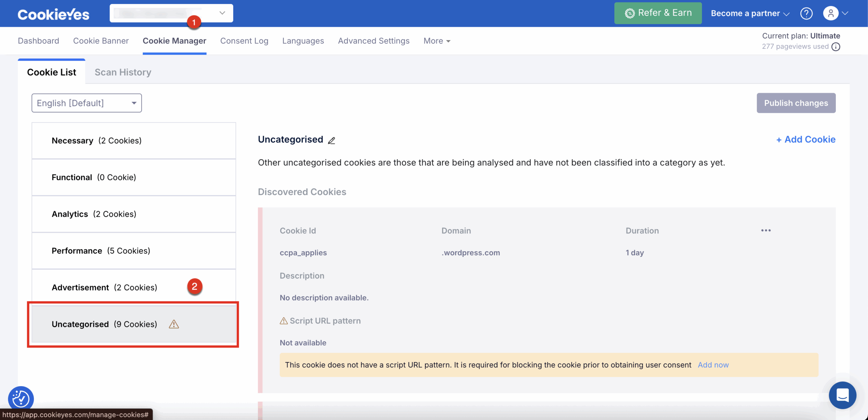Click the pageviews info icon
This screenshot has height=420, width=868.
[836, 47]
